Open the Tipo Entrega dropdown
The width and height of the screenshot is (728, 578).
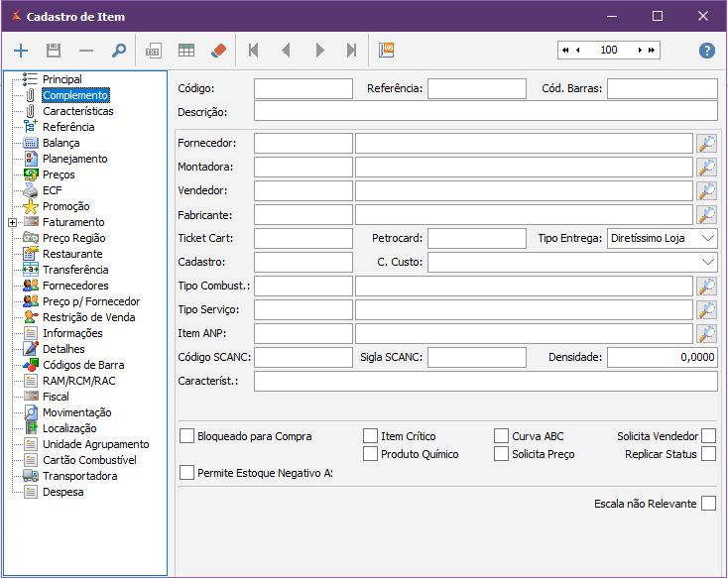tap(706, 239)
